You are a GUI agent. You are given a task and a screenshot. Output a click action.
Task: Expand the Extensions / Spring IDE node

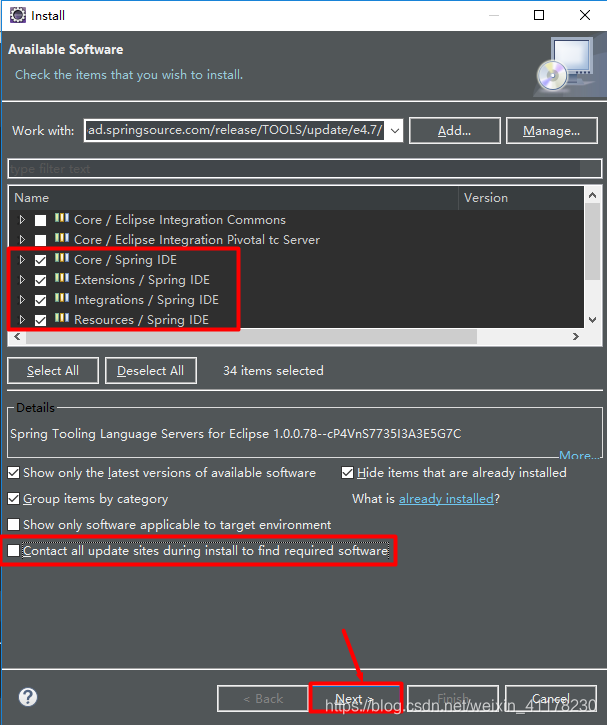tap(22, 280)
